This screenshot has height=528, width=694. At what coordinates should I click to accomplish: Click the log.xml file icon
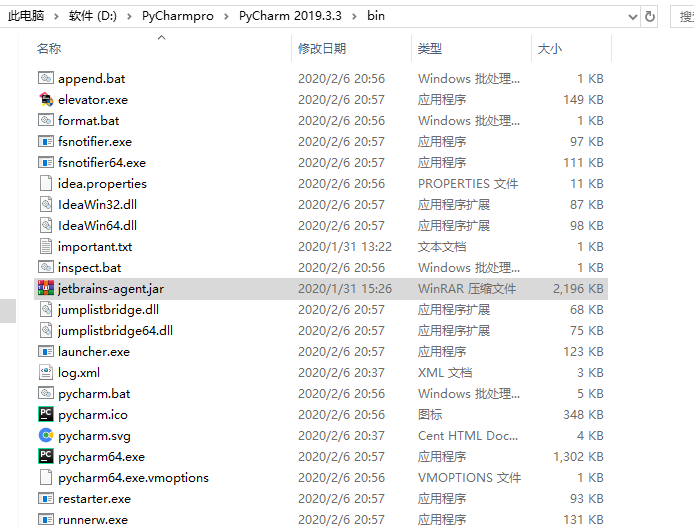46,373
